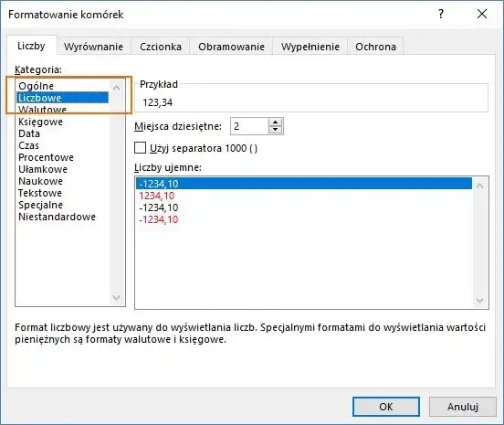The image size is (504, 425).
Task: Select the red 1234,10 negative format
Action: (156, 196)
